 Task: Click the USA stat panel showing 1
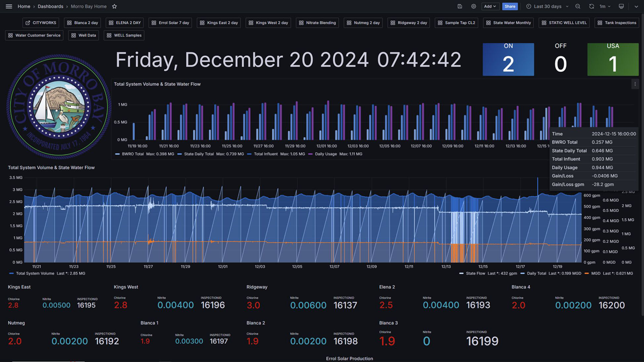point(613,59)
